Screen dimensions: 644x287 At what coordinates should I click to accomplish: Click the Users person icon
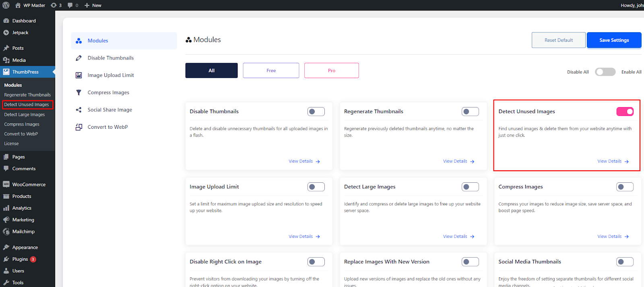point(6,271)
